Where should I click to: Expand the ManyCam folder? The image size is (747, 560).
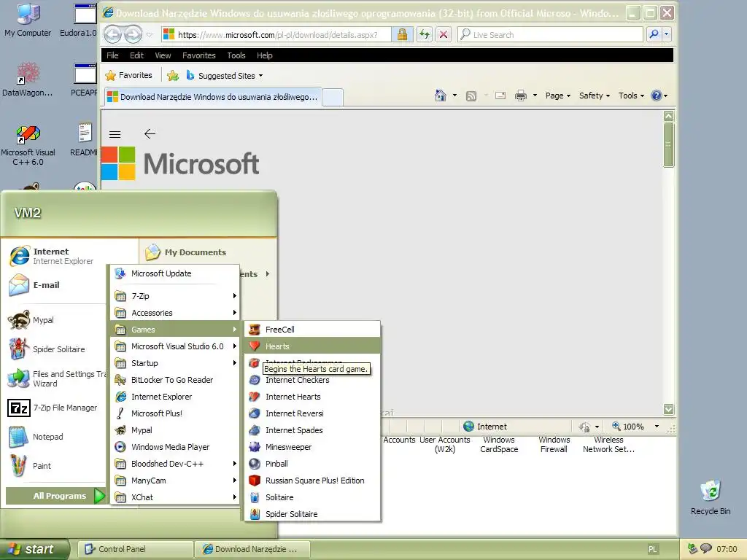[x=175, y=481]
